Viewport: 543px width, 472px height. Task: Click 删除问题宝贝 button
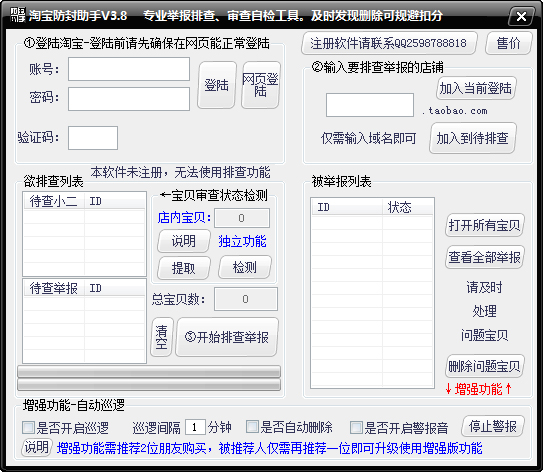pos(484,366)
